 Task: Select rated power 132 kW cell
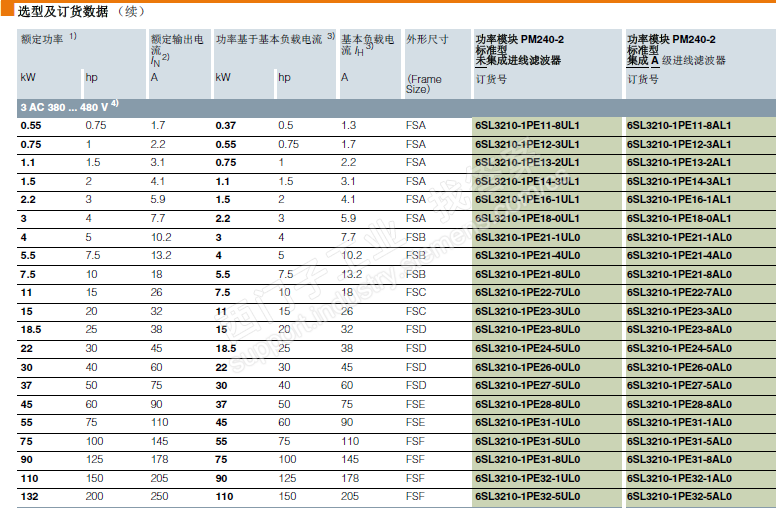tap(29, 497)
